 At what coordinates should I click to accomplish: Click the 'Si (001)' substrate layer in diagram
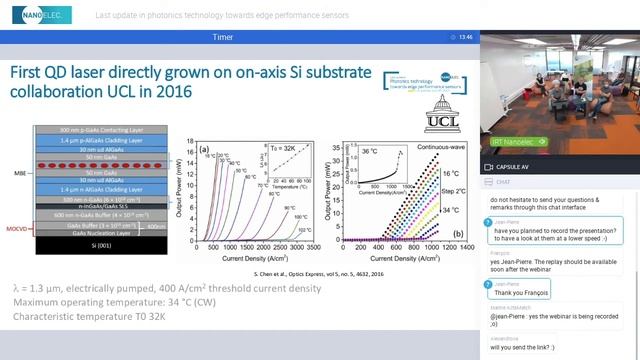101,245
